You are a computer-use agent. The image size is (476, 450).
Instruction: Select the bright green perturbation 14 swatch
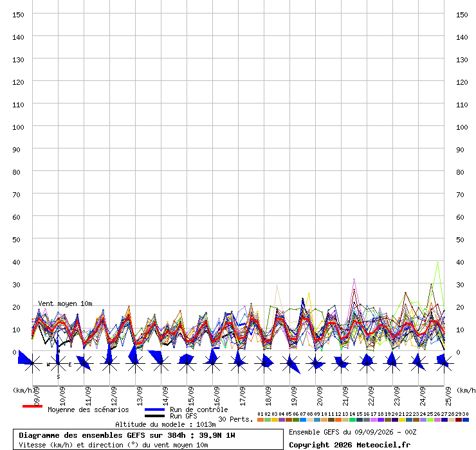pos(352,420)
